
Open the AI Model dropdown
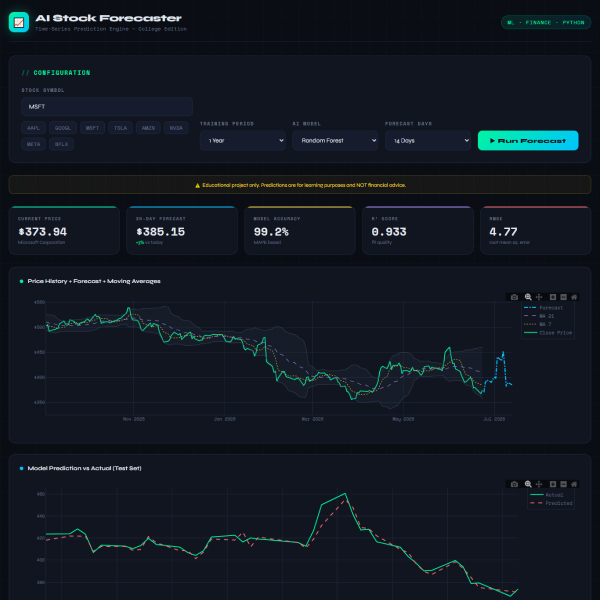tap(335, 140)
